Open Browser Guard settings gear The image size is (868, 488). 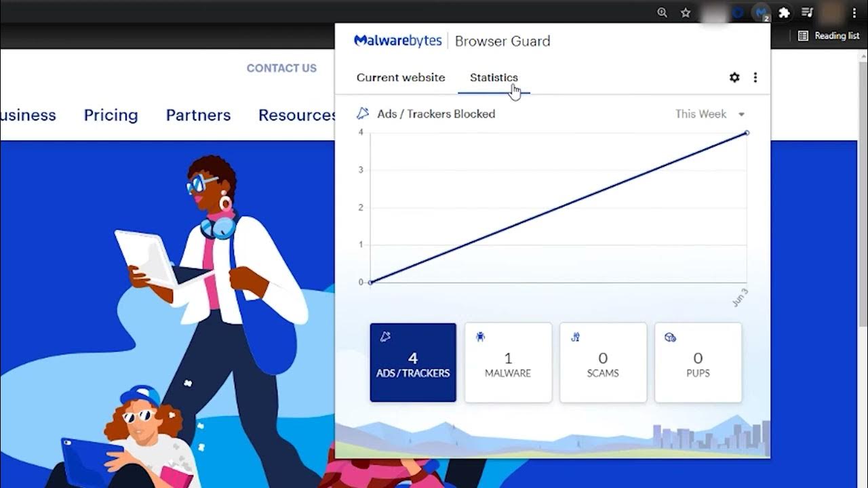[734, 77]
